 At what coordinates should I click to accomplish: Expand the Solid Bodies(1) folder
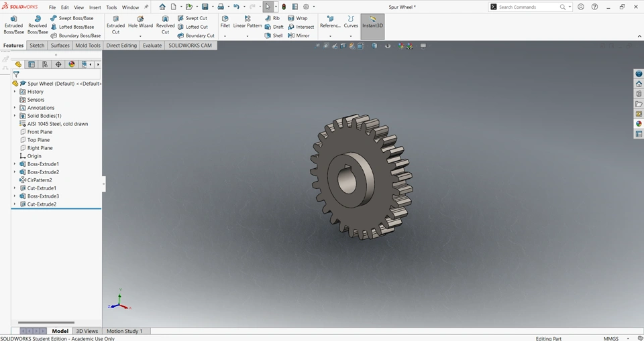tap(15, 116)
